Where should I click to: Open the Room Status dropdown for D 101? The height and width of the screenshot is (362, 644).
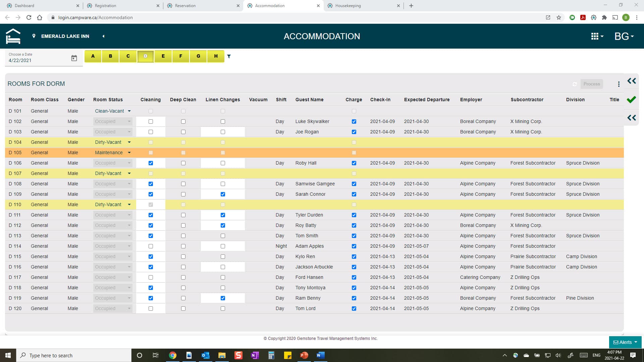point(129,111)
